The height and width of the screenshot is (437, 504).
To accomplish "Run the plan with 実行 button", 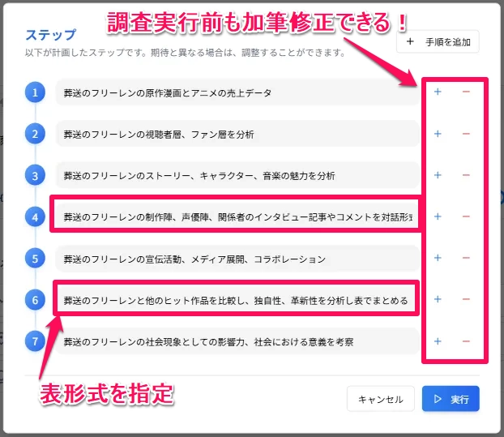I will pyautogui.click(x=451, y=399).
